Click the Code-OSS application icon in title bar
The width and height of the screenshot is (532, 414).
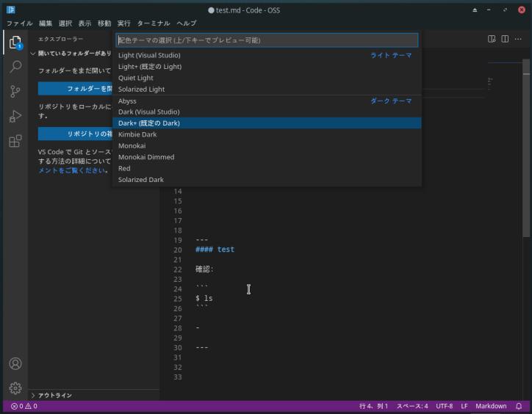(11, 10)
